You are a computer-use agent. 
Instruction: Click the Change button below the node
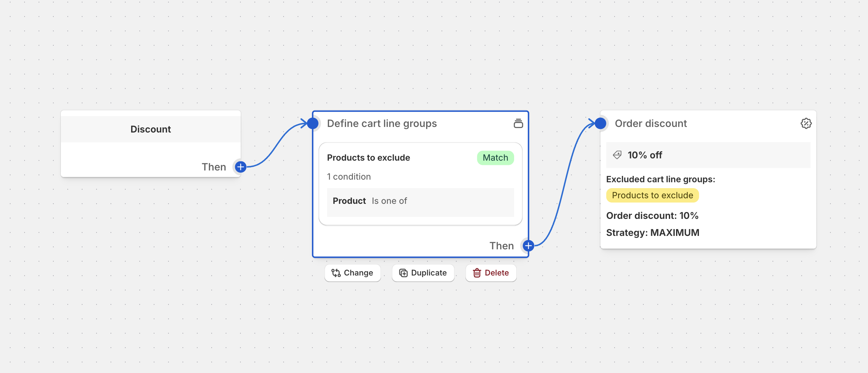[x=353, y=273]
